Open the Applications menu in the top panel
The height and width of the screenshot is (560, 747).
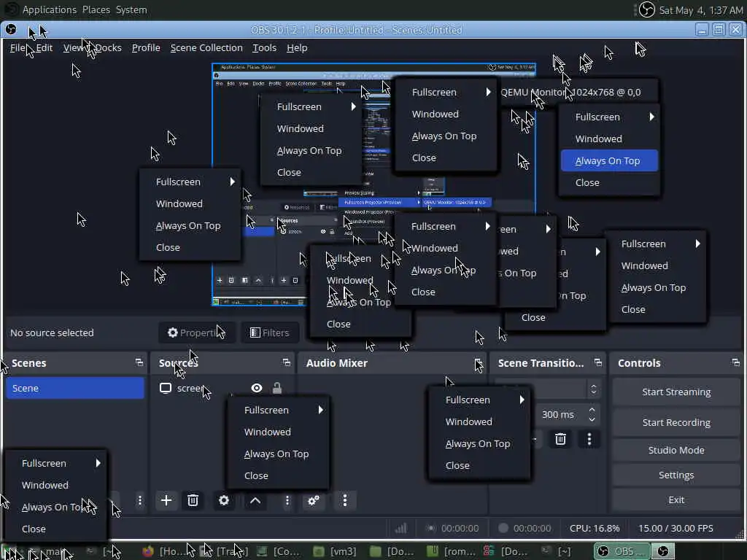pyautogui.click(x=50, y=9)
